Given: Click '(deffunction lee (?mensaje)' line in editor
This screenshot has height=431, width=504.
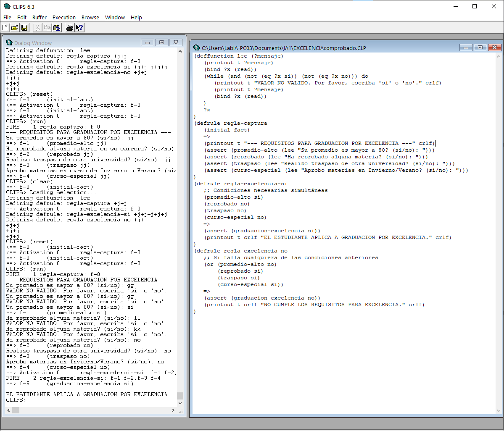Looking at the screenshot, I should click(239, 56).
